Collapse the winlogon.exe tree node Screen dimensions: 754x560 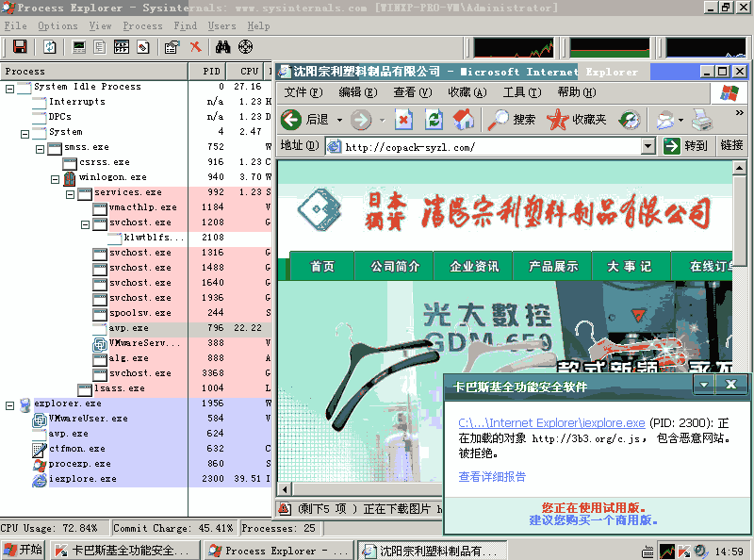pos(55,179)
